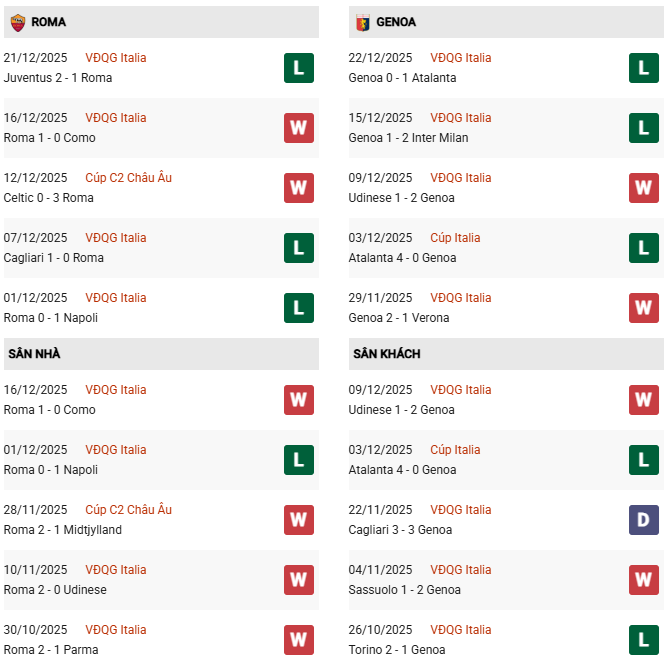669x661 pixels.
Task: Click the L badge for Juventus 2 - 1 Roma
Action: (x=298, y=68)
